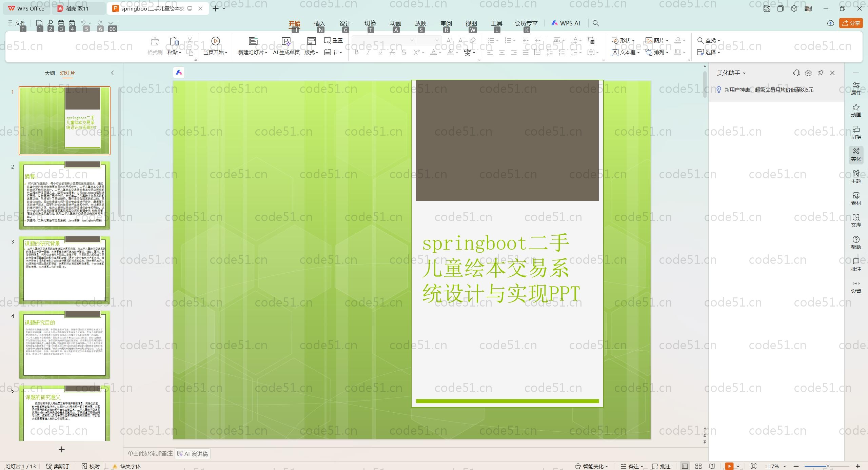868x470 pixels.
Task: Start slideshow with orange play button
Action: click(x=729, y=466)
